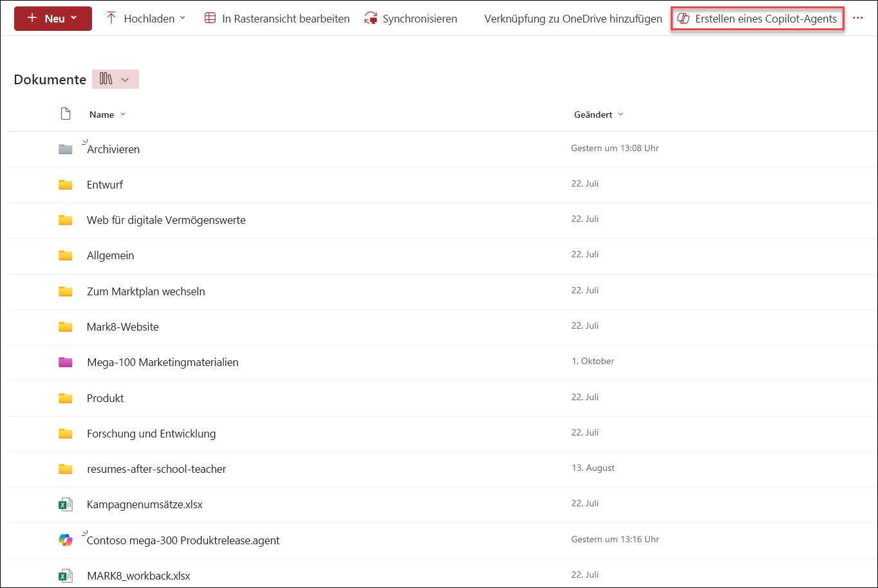The image size is (878, 588).
Task: Click the Excel icon for MARK8_workback.xlsx
Action: click(x=65, y=576)
